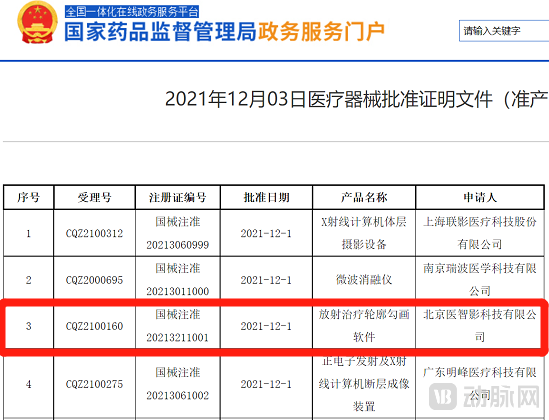Click product name 放射治疗轮廓勾画软件
The image size is (549, 420).
click(364, 326)
